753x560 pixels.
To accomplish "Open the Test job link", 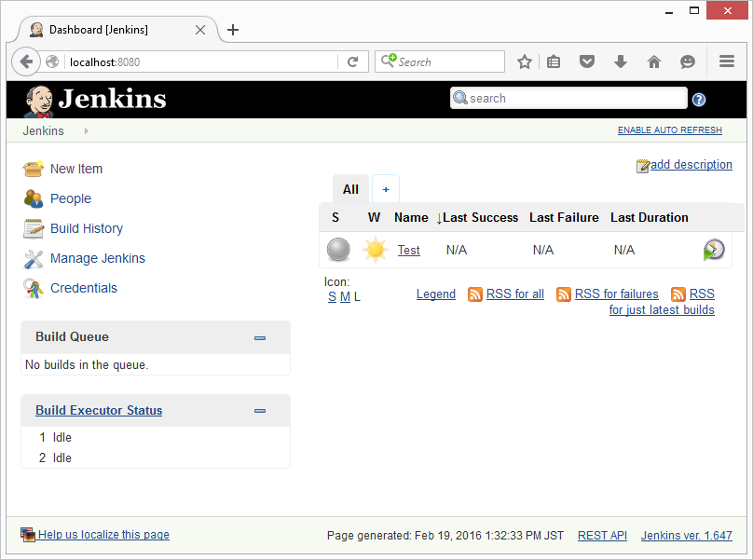I will point(409,251).
